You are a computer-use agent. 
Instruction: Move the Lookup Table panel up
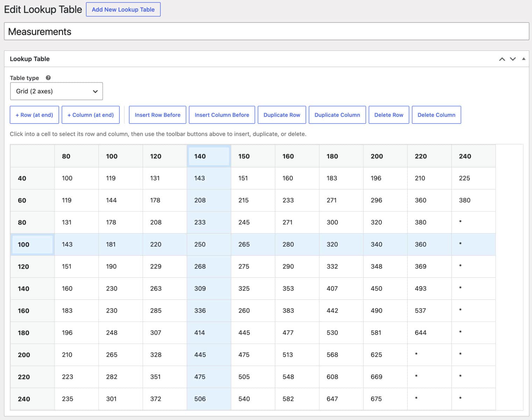click(x=502, y=59)
